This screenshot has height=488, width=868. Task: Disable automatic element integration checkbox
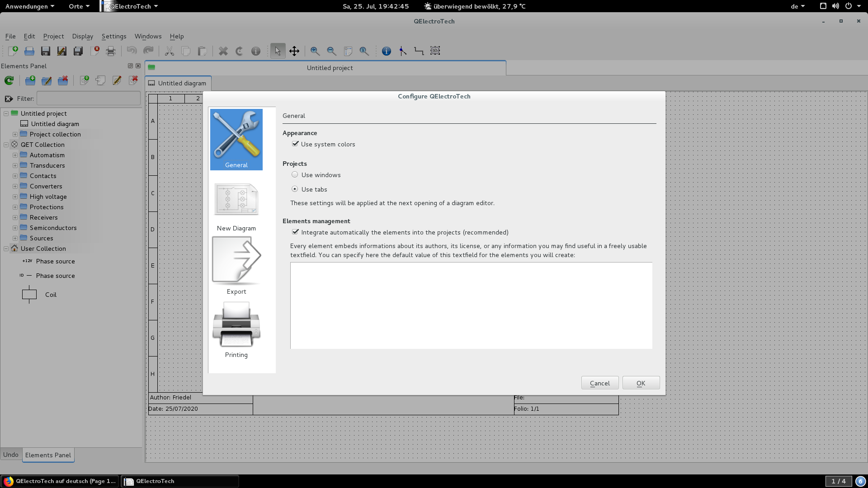(x=296, y=232)
